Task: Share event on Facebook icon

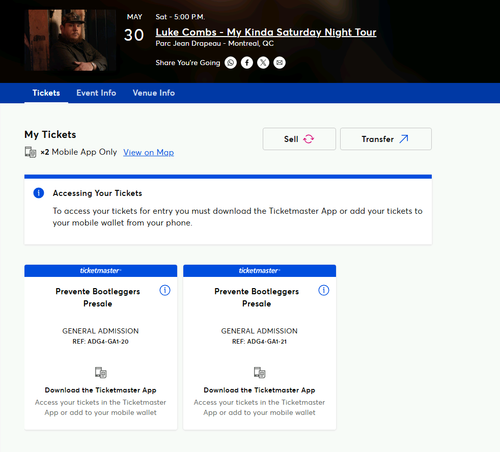Action: pyautogui.click(x=247, y=63)
